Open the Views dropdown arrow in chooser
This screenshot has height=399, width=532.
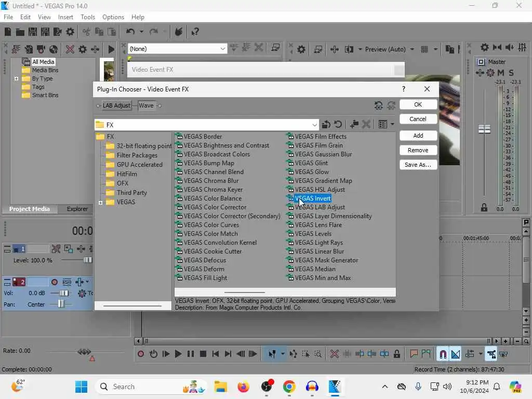click(393, 125)
